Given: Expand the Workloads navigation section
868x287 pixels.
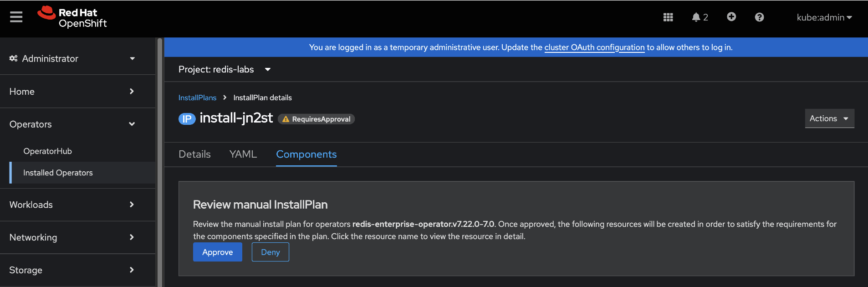Looking at the screenshot, I should click(72, 205).
